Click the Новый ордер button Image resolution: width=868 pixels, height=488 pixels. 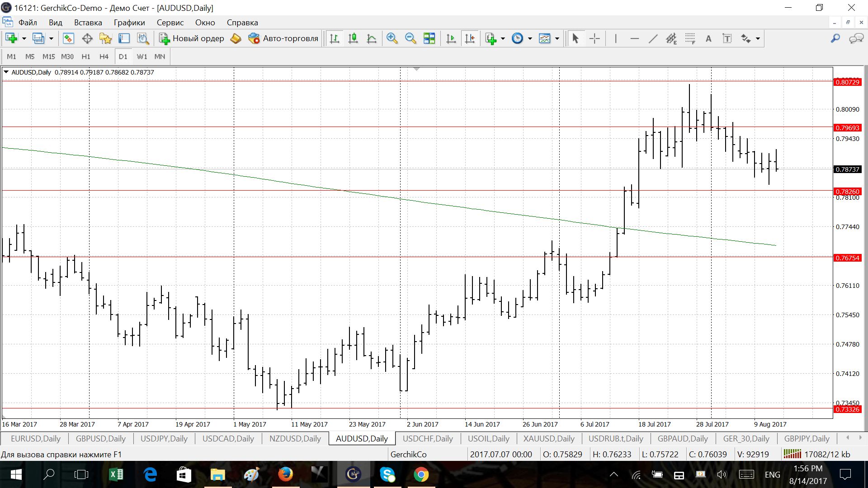192,38
